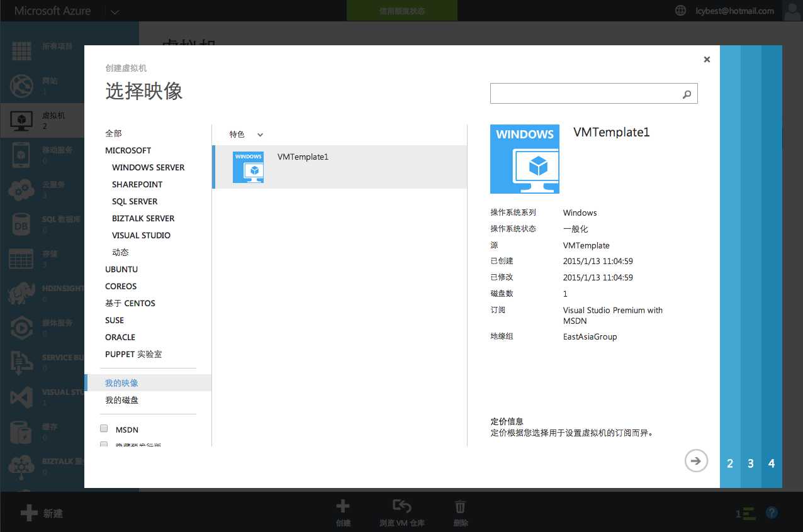
Task: Select the WINDOWS SERVER category
Action: (149, 167)
